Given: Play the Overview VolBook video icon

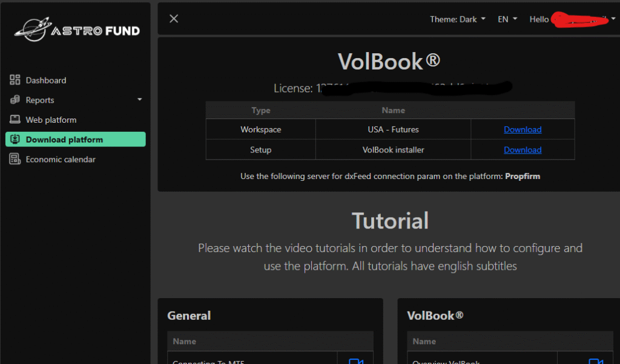Looking at the screenshot, I should (595, 361).
